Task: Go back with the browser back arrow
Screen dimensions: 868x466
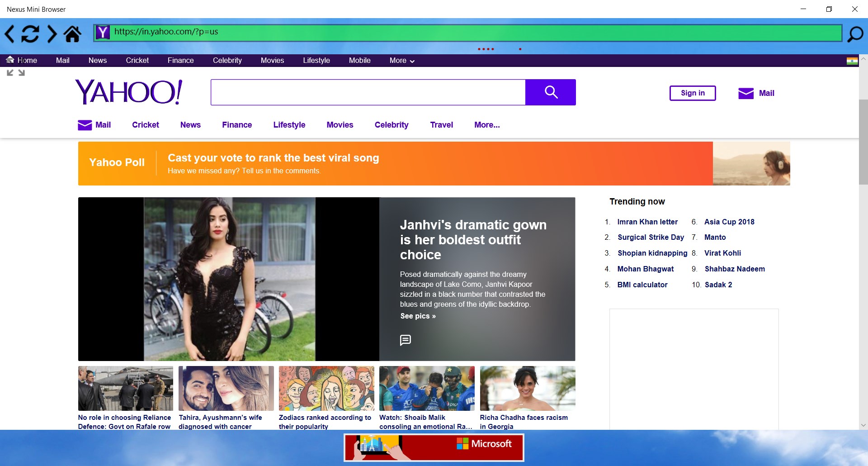Action: [x=9, y=33]
